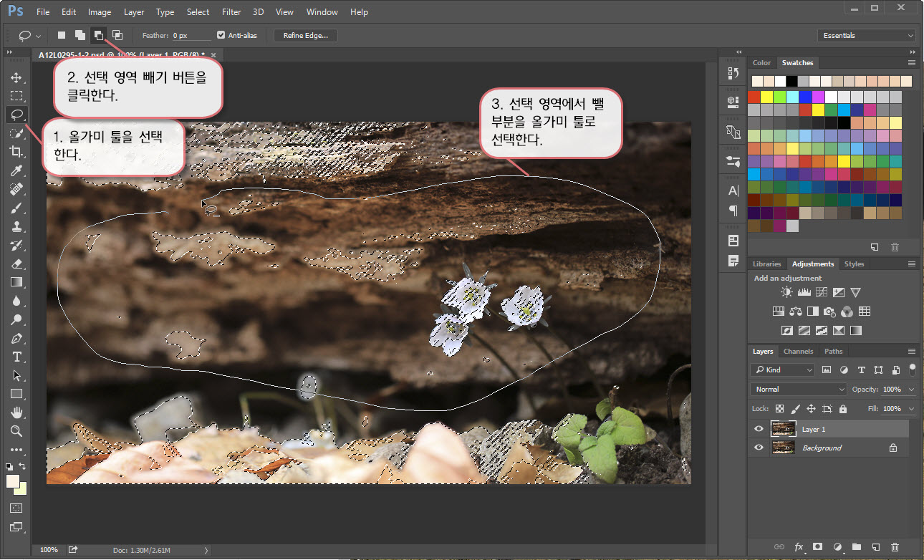The image size is (924, 560).
Task: Select the Hand tool
Action: tap(16, 412)
